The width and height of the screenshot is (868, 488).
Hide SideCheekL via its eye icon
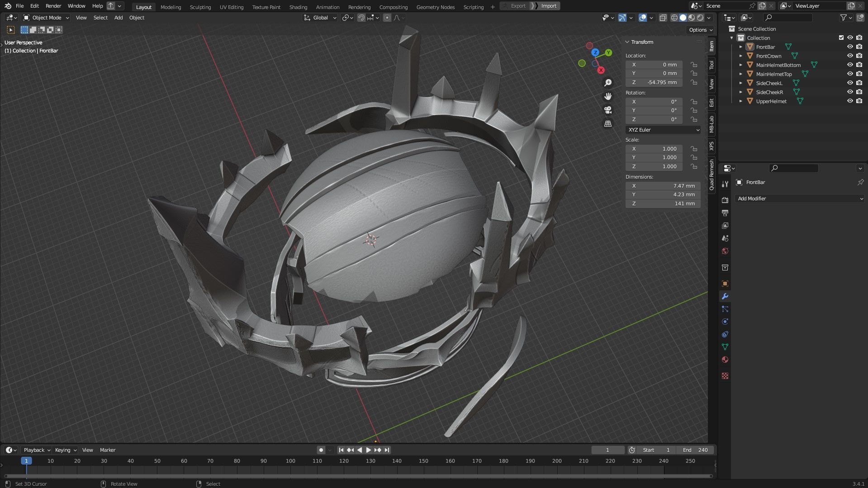click(850, 83)
